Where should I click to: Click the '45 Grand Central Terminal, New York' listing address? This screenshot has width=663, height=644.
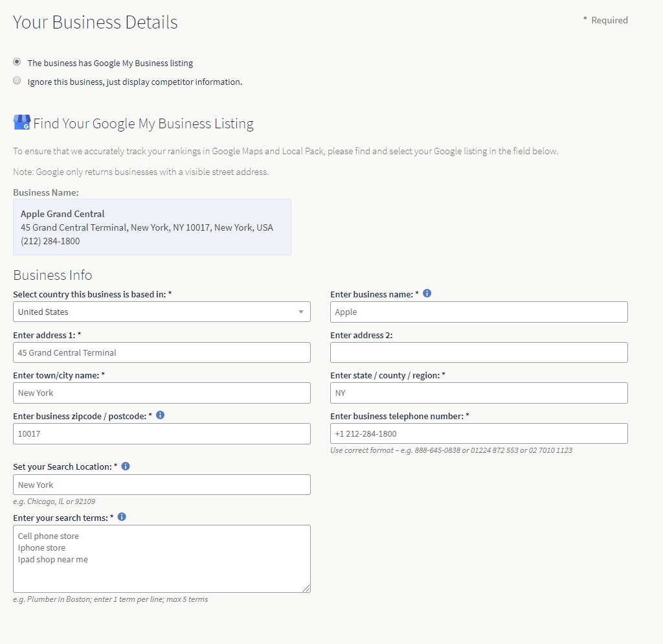(147, 227)
